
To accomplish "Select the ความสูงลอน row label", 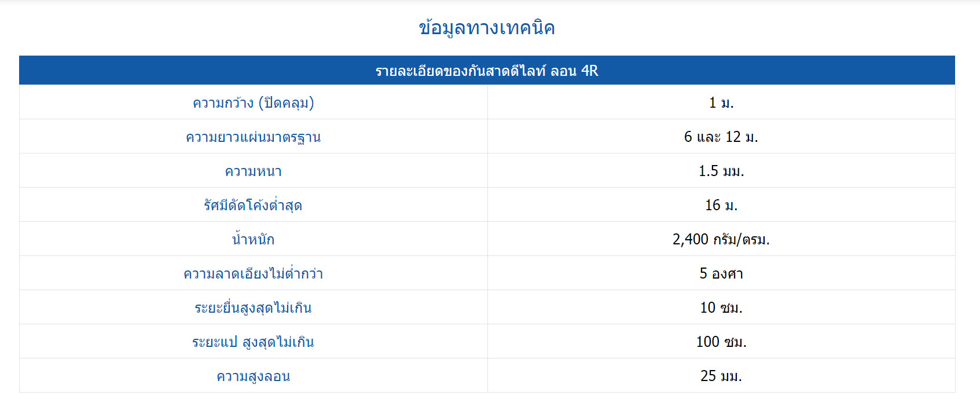I will click(253, 376).
